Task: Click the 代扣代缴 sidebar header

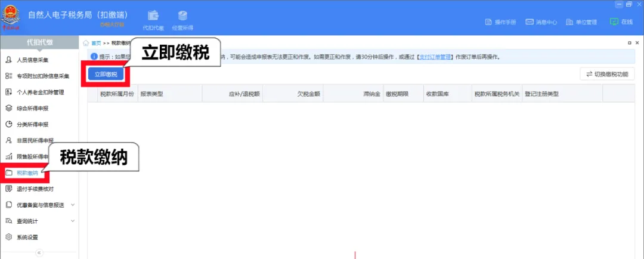Action: pyautogui.click(x=39, y=42)
